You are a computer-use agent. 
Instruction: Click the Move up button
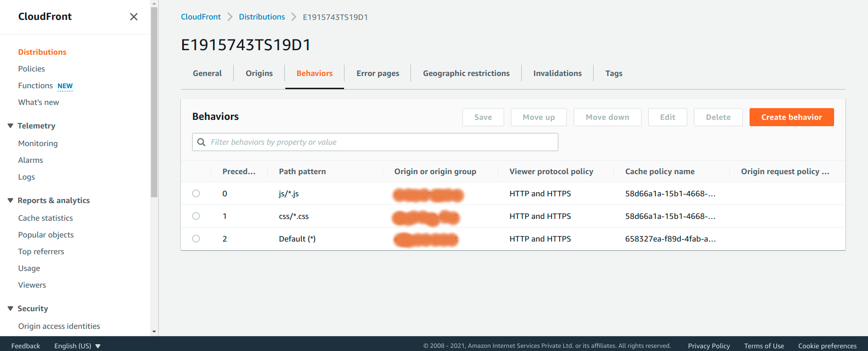point(539,117)
